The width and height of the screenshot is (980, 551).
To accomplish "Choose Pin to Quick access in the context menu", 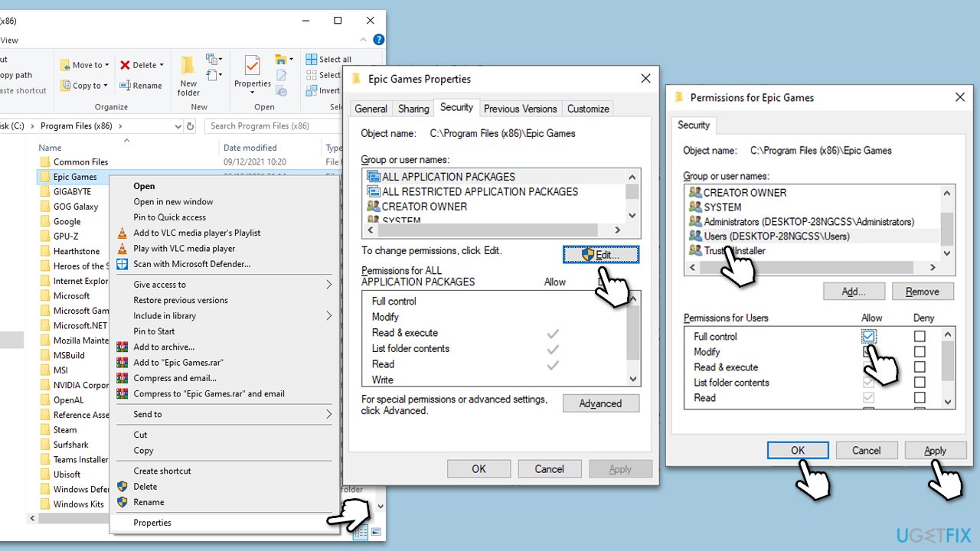I will click(x=169, y=217).
